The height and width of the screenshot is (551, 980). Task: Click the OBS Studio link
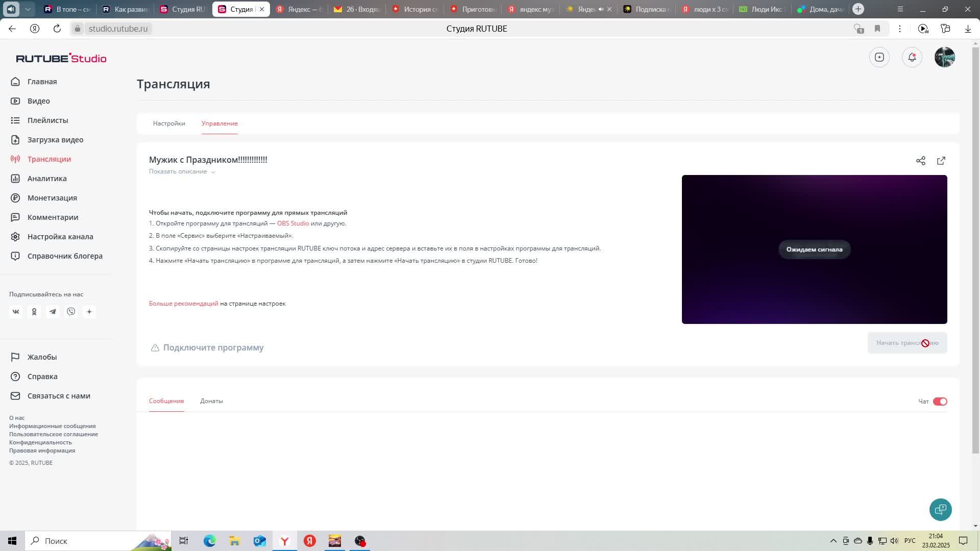293,223
